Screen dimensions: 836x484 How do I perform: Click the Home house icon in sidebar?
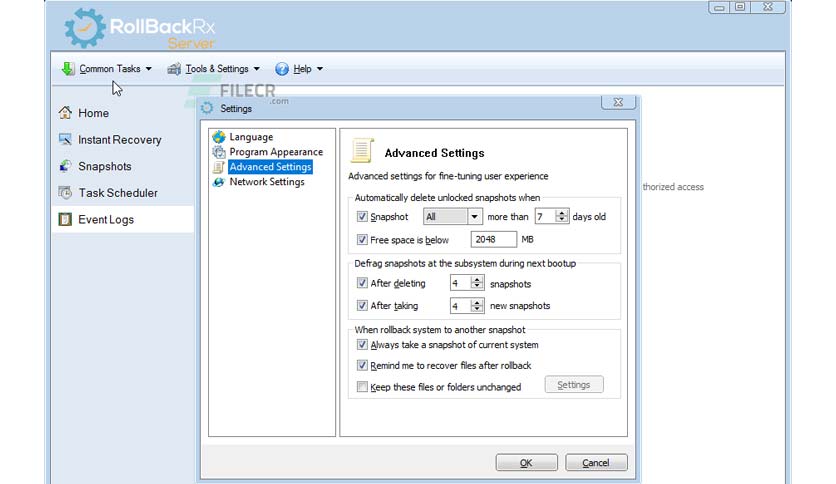pos(65,112)
